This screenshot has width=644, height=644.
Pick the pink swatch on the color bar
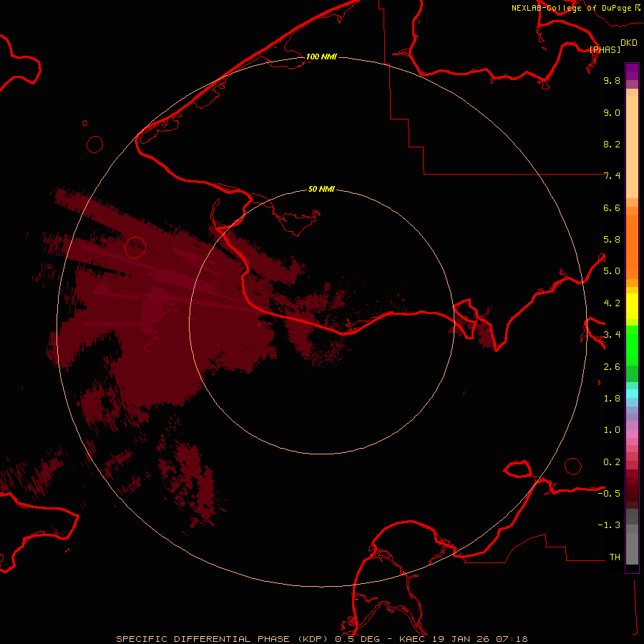click(632, 434)
